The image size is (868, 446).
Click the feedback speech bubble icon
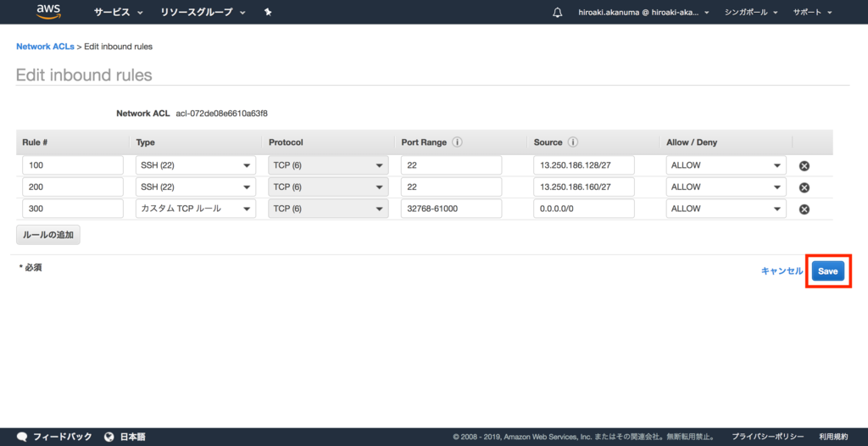tap(23, 437)
